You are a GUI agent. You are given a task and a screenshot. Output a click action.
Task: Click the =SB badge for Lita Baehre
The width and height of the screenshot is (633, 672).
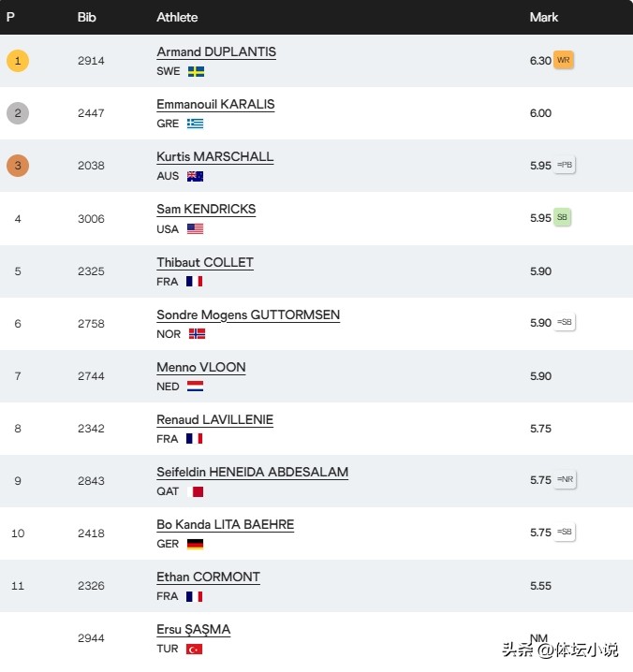[565, 532]
